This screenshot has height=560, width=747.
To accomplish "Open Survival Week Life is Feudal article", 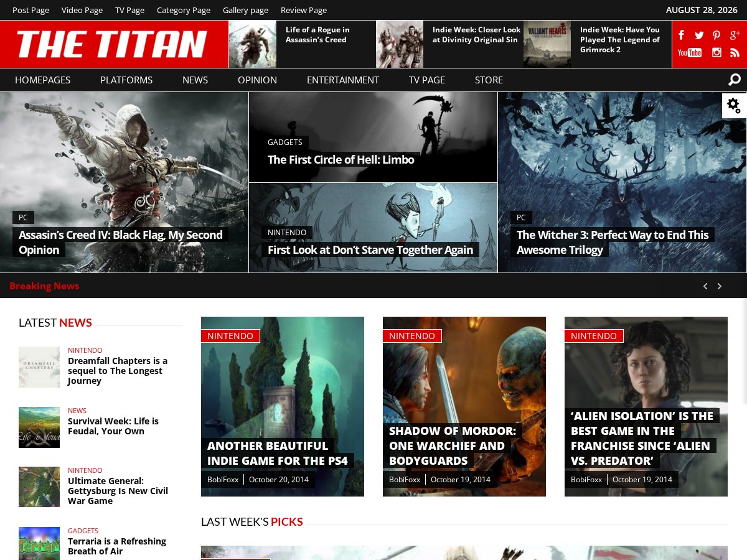I will (113, 426).
